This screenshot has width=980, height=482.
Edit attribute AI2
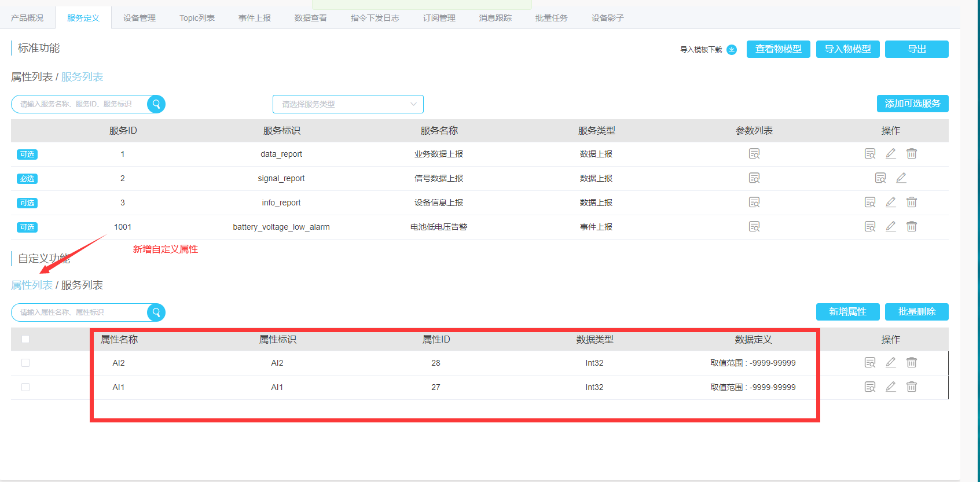click(891, 362)
